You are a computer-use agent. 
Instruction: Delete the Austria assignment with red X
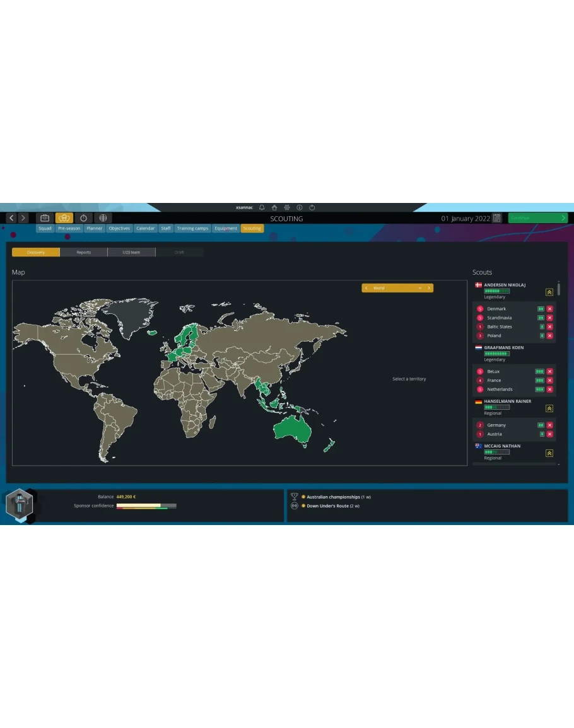(549, 434)
